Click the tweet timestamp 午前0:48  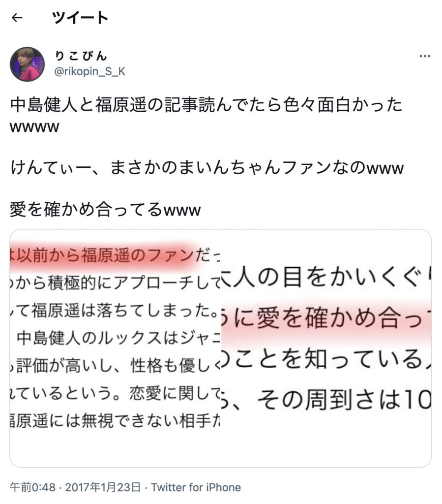click(x=33, y=487)
